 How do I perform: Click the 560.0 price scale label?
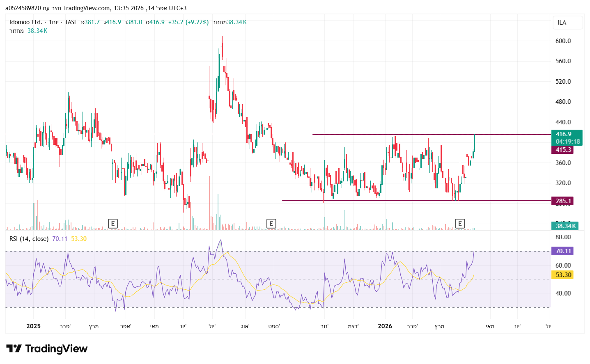[x=563, y=61]
